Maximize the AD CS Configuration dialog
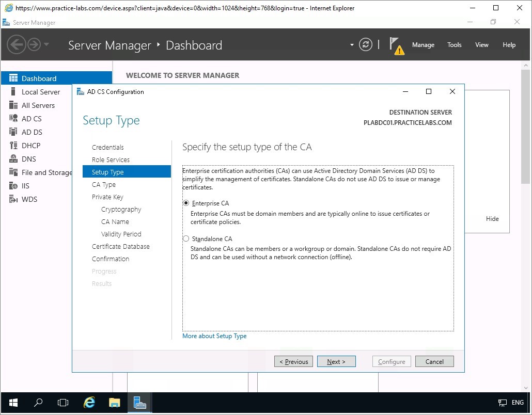The height and width of the screenshot is (415, 532). click(429, 91)
